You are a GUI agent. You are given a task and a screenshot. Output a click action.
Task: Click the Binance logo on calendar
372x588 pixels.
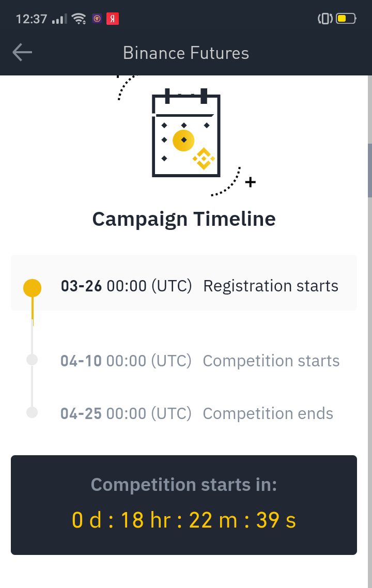click(204, 159)
